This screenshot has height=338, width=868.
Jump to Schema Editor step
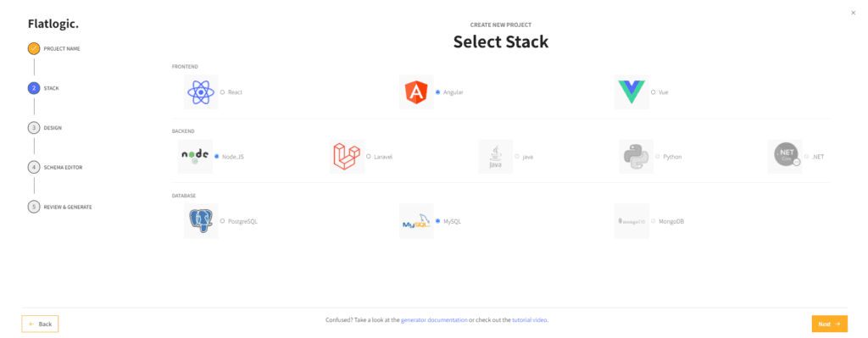pyautogui.click(x=55, y=167)
